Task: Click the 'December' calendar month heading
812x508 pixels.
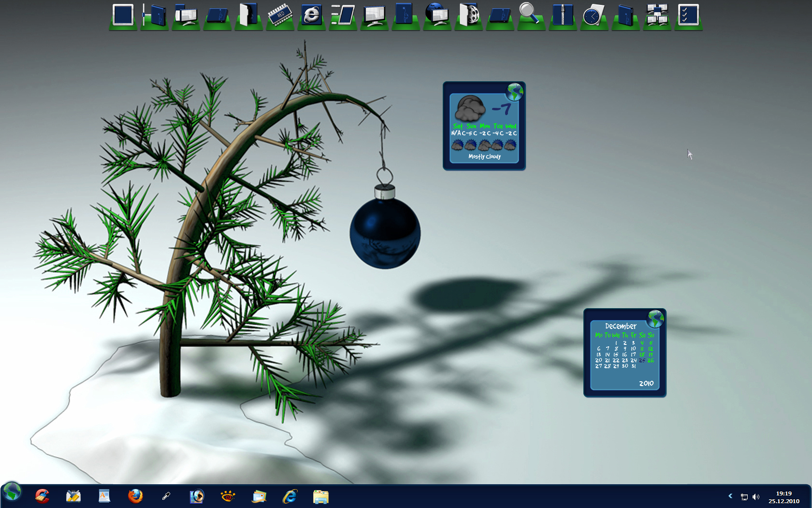Action: click(621, 326)
